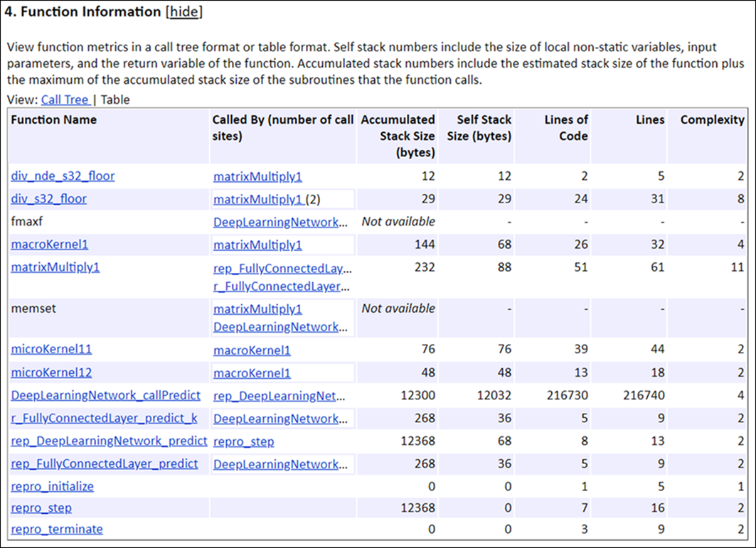Switch to the Call Tree view

pyautogui.click(x=65, y=100)
